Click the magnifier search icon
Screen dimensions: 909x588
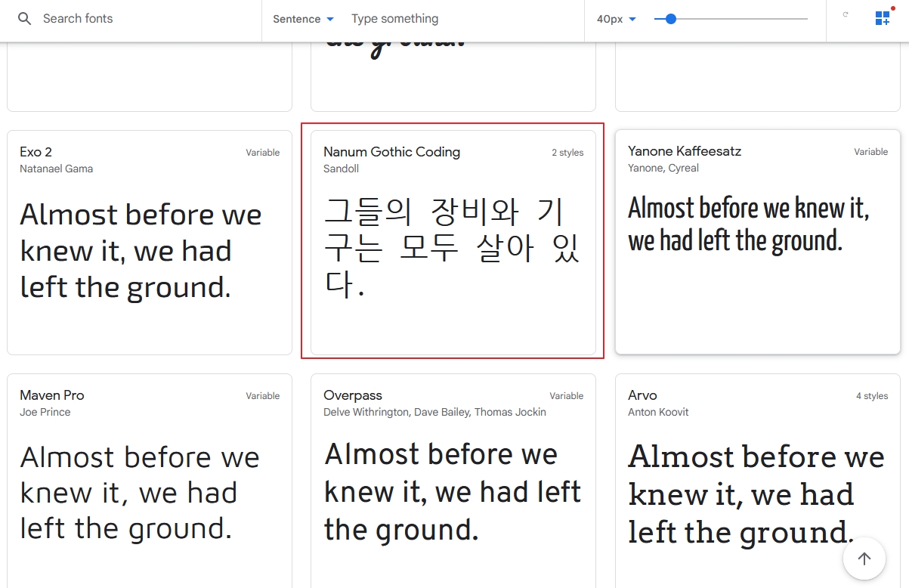[25, 19]
